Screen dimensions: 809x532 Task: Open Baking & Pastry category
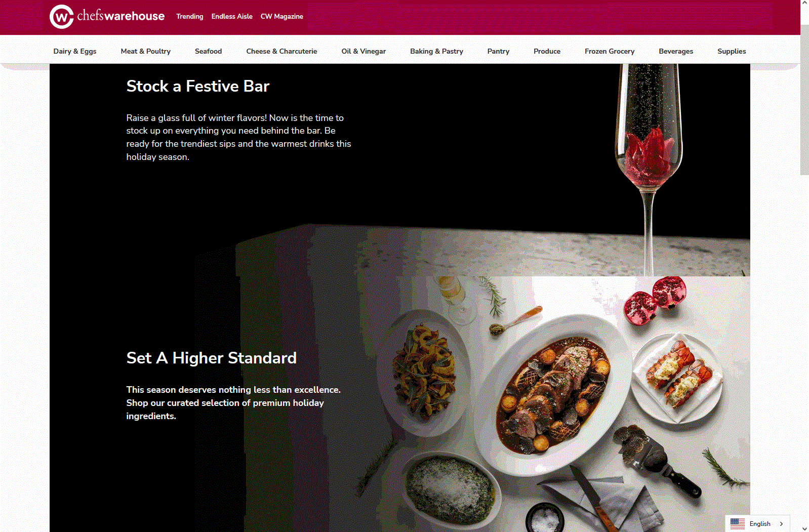pos(436,51)
